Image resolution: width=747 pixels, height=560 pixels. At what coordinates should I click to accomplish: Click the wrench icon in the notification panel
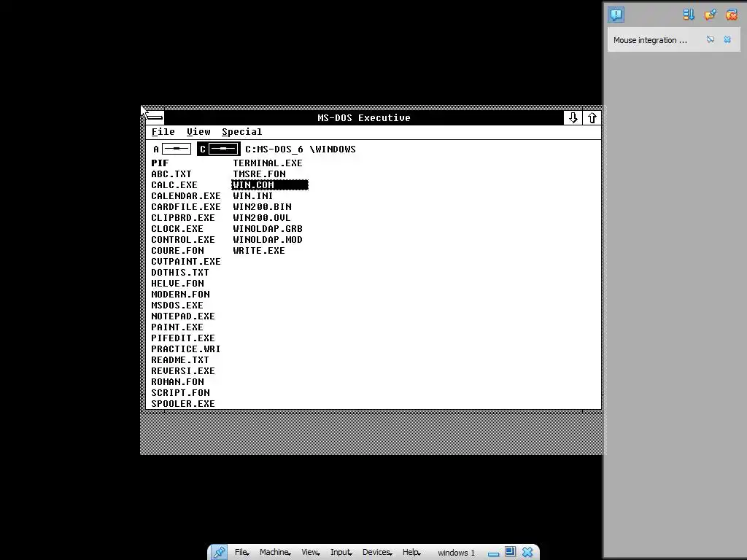[710, 15]
